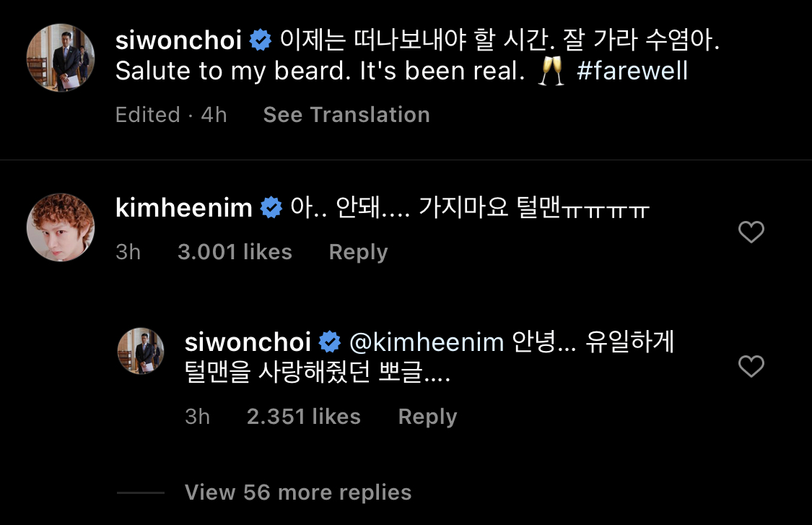
Task: Open siwonchoi's small avatar in reply
Action: click(141, 351)
